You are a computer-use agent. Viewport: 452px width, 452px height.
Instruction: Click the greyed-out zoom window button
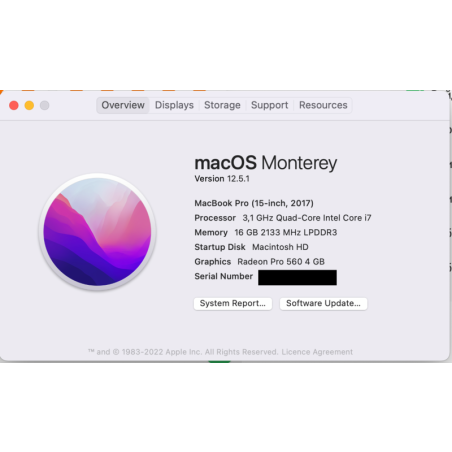45,105
